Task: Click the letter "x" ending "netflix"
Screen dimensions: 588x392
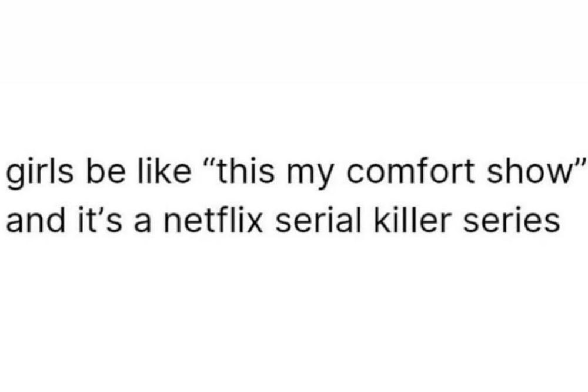Action: [253, 224]
